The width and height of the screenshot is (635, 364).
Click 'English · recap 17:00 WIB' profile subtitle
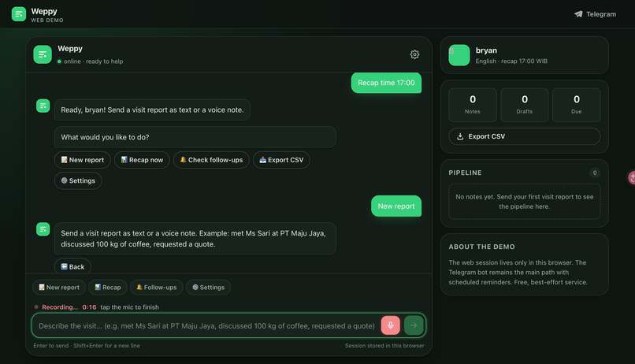coord(511,61)
